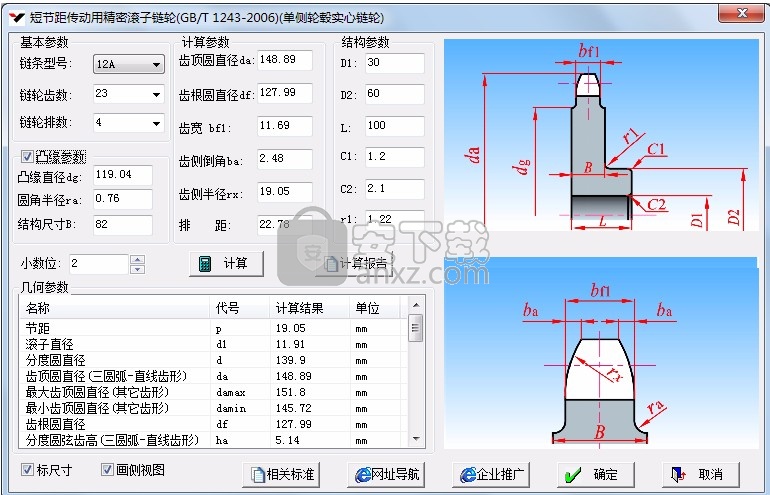The width and height of the screenshot is (770, 495).
Task: Click the application logo in title bar
Action: coord(16,18)
